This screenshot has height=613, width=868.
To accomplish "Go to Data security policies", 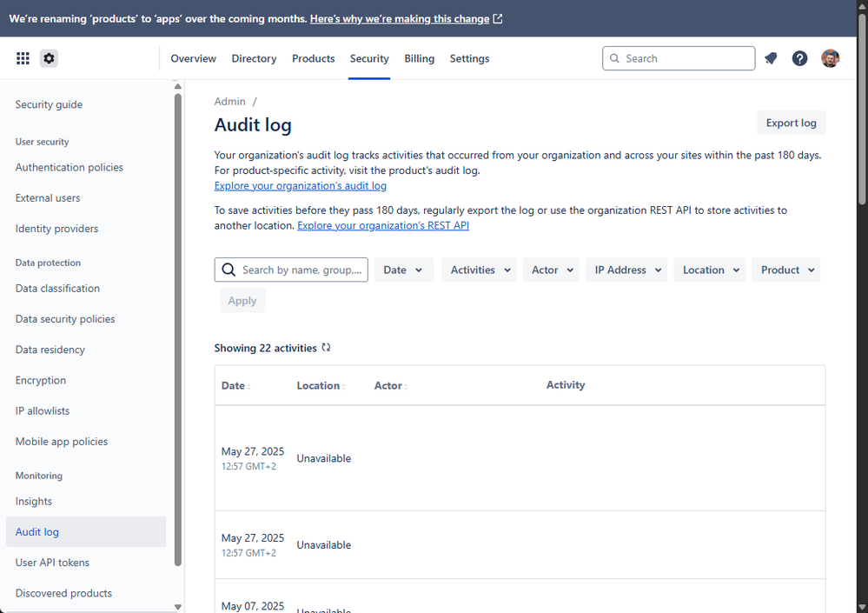I will click(x=65, y=319).
